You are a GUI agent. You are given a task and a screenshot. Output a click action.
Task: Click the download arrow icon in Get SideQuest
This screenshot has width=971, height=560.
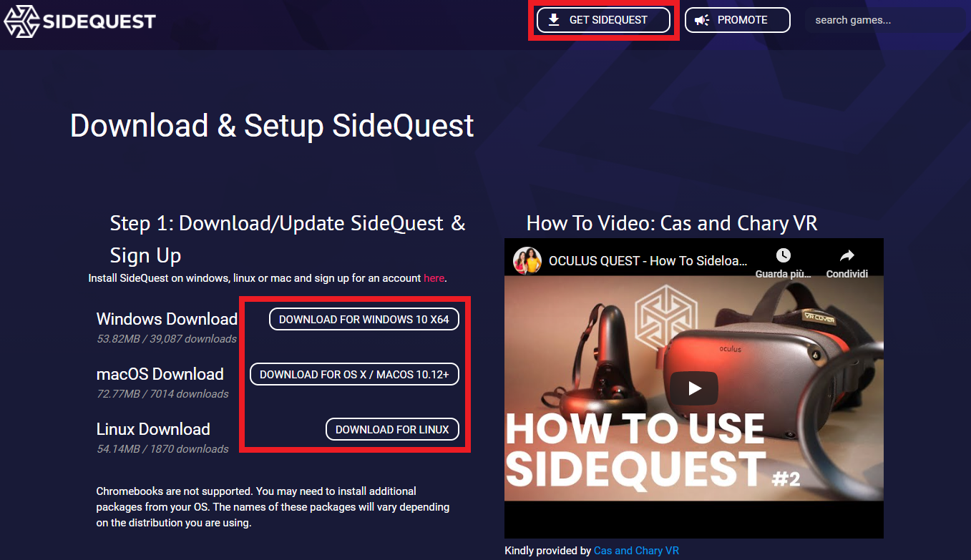pyautogui.click(x=554, y=20)
